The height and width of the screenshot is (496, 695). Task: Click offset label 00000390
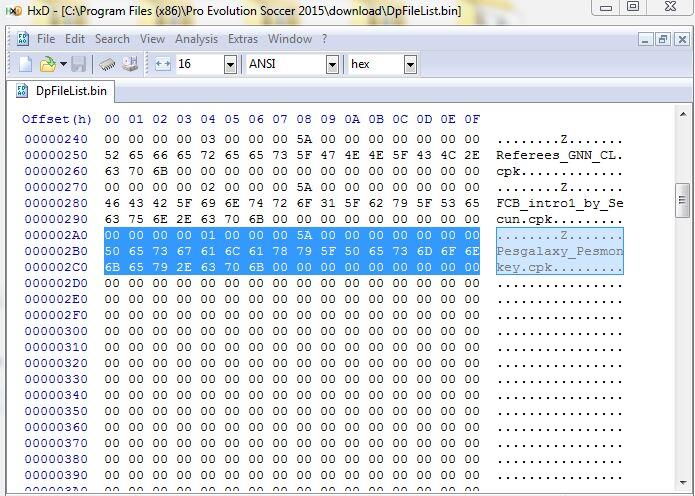[x=56, y=475]
